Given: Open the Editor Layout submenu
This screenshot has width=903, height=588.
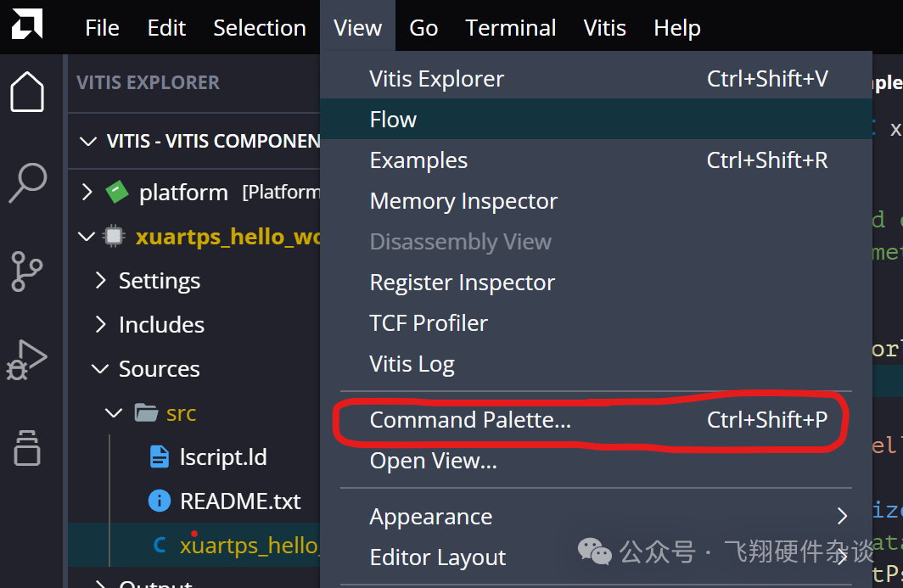Looking at the screenshot, I should pyautogui.click(x=596, y=557).
